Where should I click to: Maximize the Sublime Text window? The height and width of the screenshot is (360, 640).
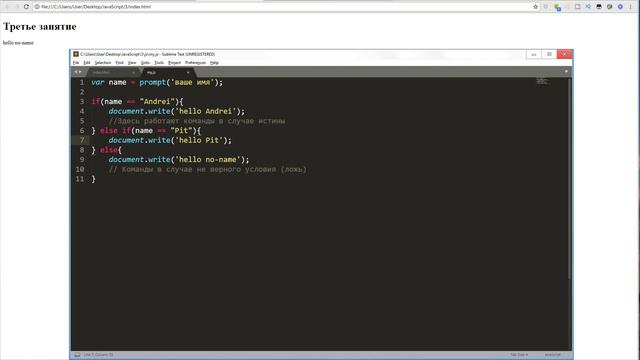(x=549, y=54)
